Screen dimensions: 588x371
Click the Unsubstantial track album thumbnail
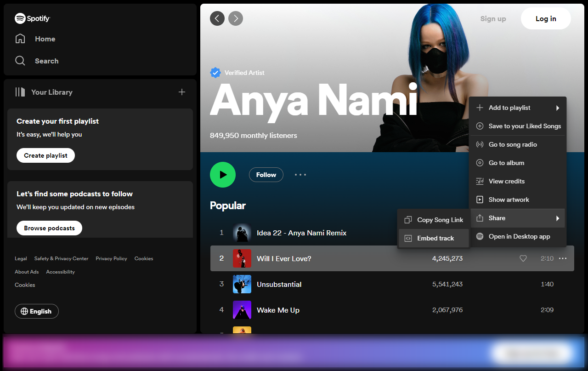point(242,284)
